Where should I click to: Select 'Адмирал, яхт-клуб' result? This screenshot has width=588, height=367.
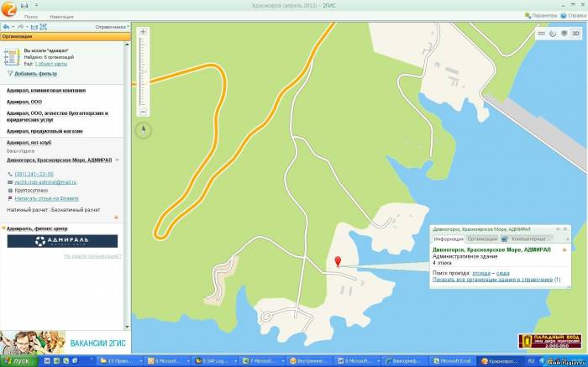tap(29, 143)
